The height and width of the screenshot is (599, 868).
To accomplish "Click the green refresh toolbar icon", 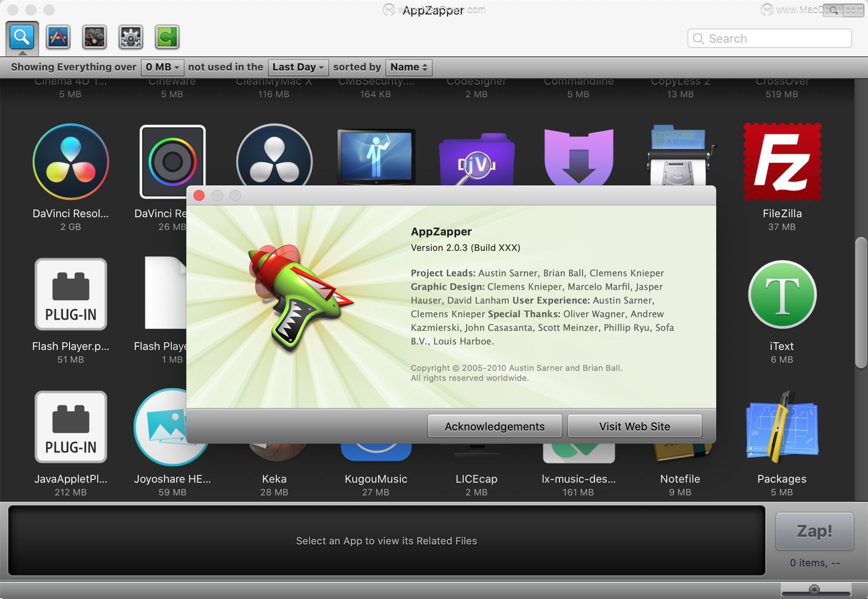I will (167, 37).
